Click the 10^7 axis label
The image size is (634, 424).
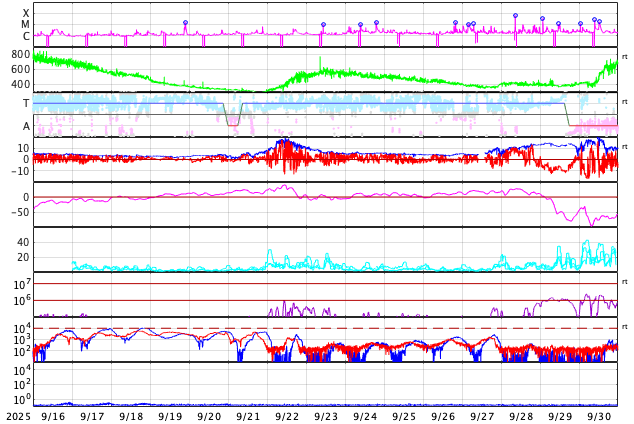click(20, 286)
